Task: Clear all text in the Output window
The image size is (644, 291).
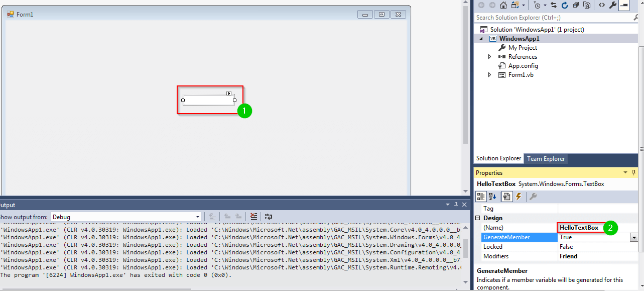Action: click(253, 217)
